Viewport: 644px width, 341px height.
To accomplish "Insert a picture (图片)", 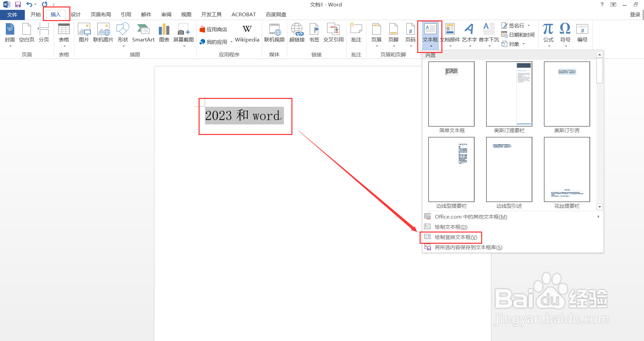I will pyautogui.click(x=84, y=33).
